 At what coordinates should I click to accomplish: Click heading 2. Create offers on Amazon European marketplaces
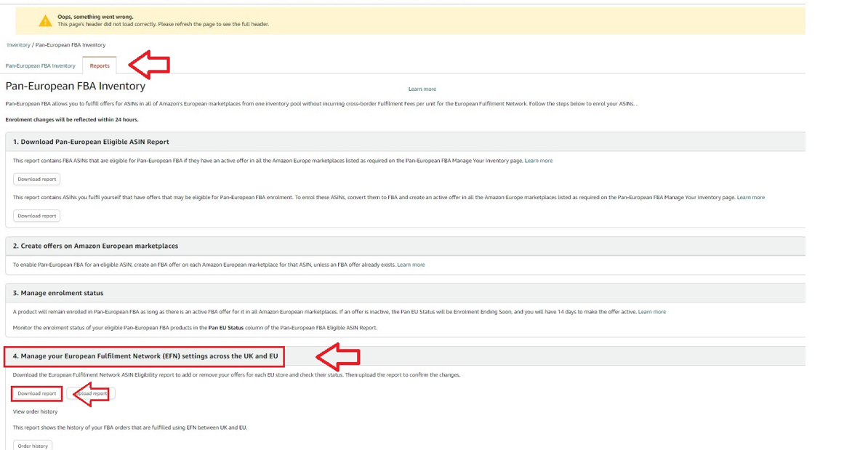(x=95, y=246)
